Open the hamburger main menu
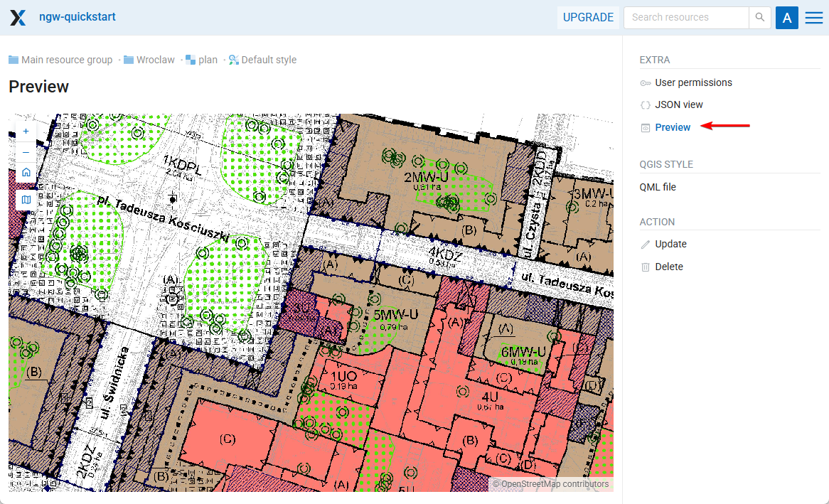The image size is (829, 504). click(x=813, y=18)
